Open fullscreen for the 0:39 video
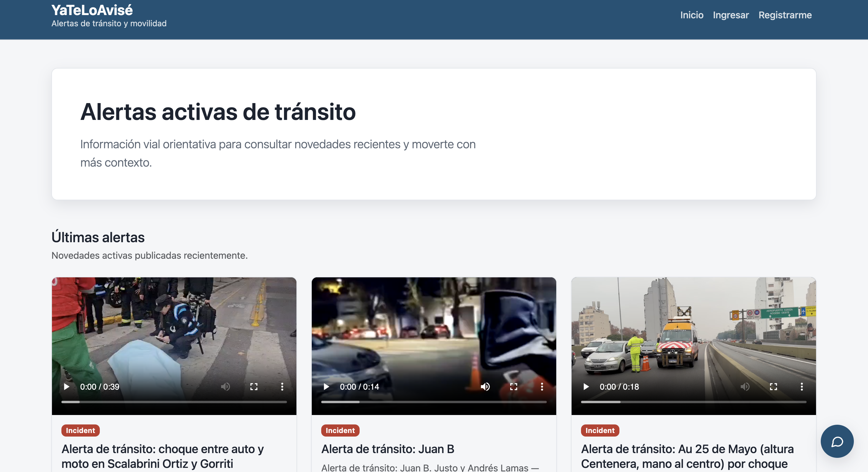This screenshot has width=868, height=472. point(254,387)
